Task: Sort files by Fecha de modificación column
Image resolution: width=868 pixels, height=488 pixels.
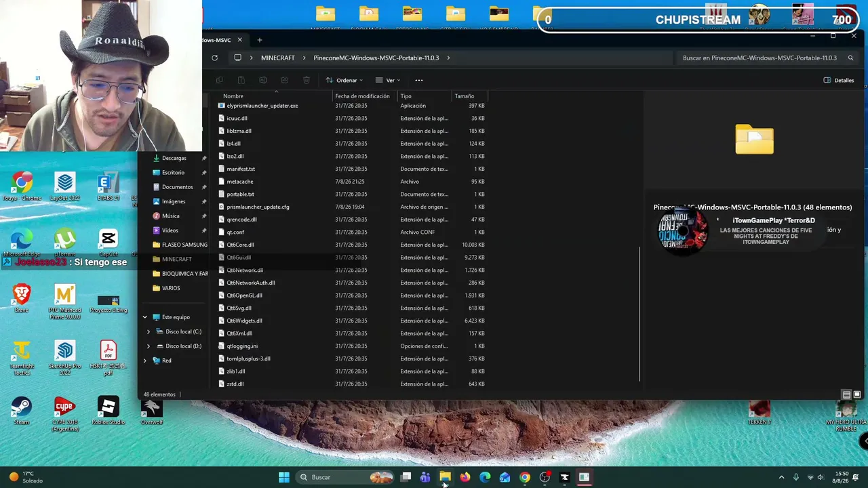Action: pyautogui.click(x=365, y=96)
